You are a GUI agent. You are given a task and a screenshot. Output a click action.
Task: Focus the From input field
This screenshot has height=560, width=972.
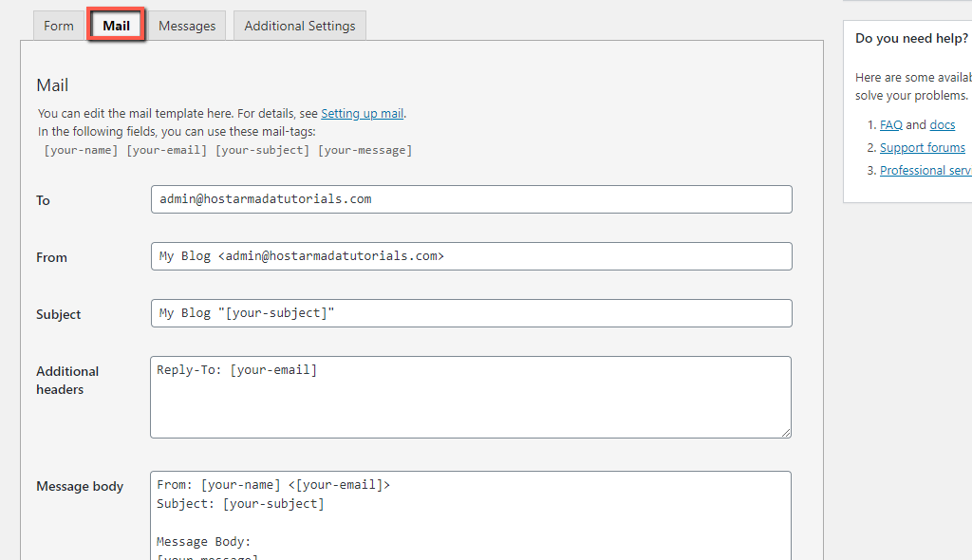[471, 256]
